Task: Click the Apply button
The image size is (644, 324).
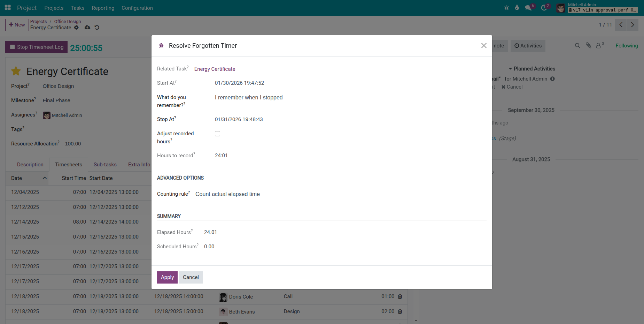Action: tap(167, 277)
